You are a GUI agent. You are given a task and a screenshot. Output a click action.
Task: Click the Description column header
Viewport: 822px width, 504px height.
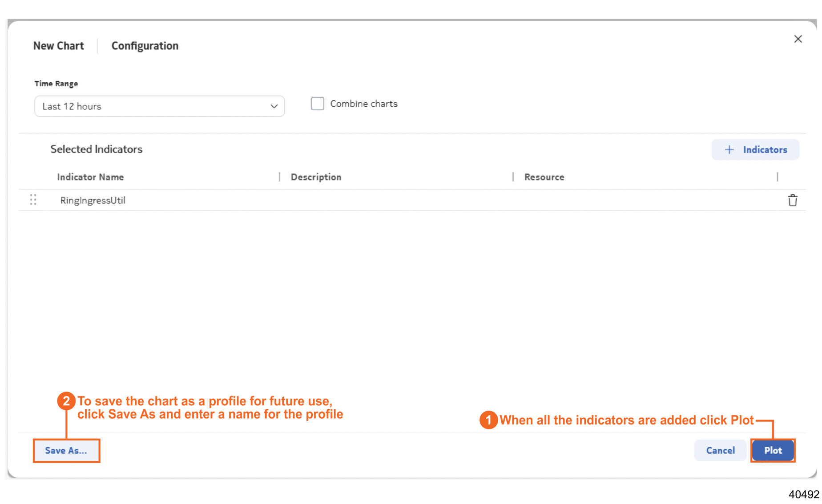[x=316, y=177]
